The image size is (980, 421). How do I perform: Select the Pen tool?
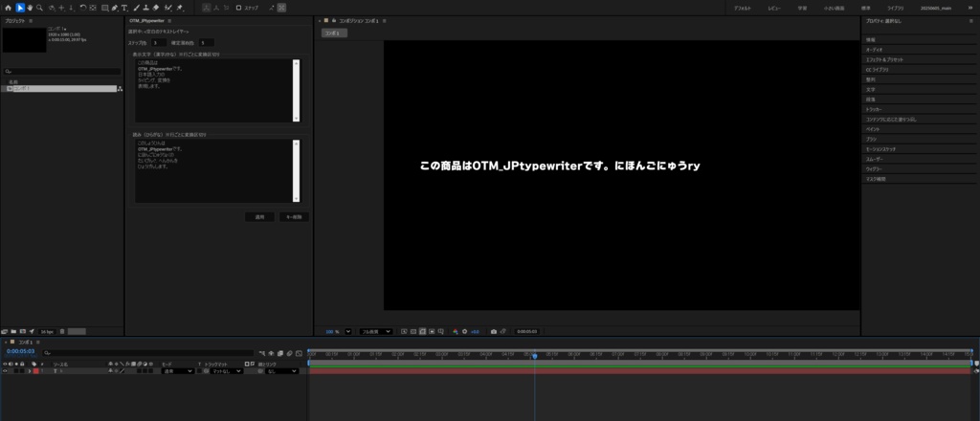[115, 8]
